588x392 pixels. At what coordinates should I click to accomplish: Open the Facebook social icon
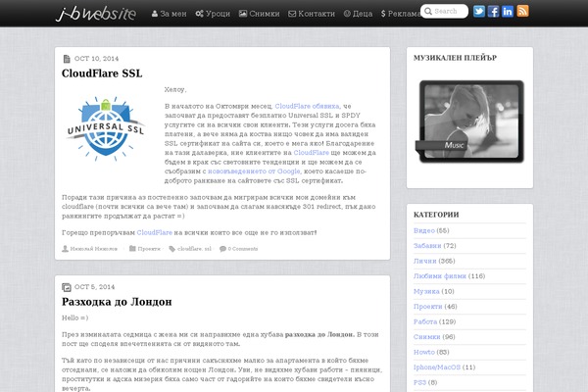point(493,11)
